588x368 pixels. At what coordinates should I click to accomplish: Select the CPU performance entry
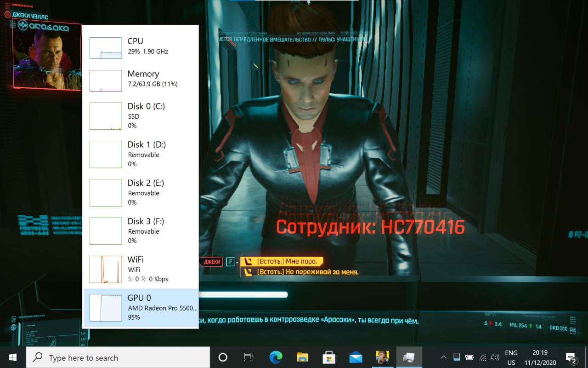tap(141, 47)
